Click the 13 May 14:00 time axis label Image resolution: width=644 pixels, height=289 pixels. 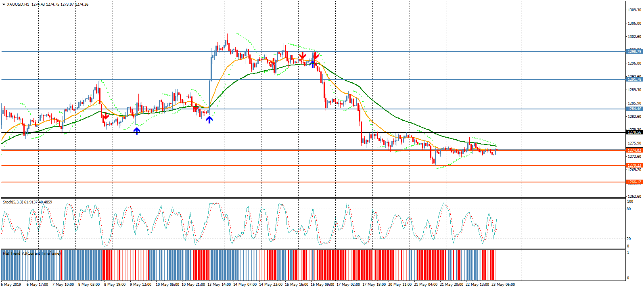pos(220,285)
